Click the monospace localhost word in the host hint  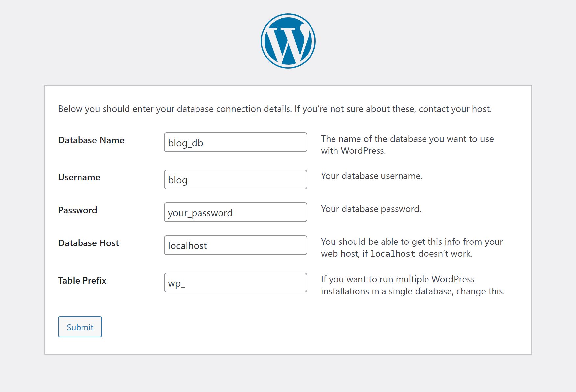[x=393, y=254]
